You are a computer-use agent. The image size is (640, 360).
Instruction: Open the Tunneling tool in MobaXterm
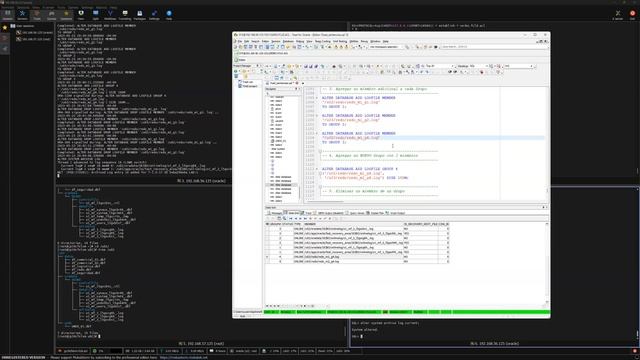click(x=125, y=15)
